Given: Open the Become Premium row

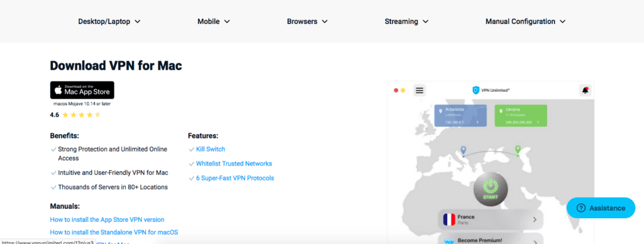Looking at the screenshot, I should coord(491,239).
